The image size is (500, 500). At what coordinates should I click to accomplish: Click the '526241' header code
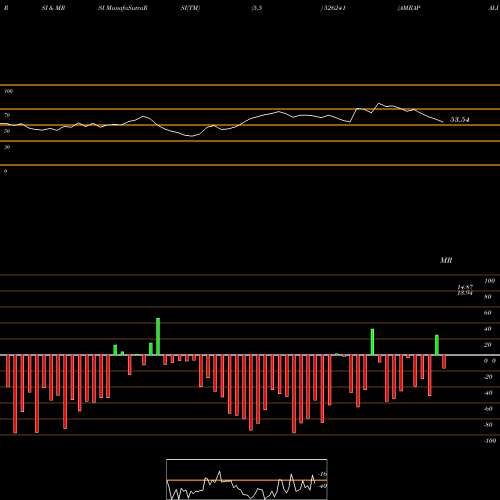tap(334, 8)
